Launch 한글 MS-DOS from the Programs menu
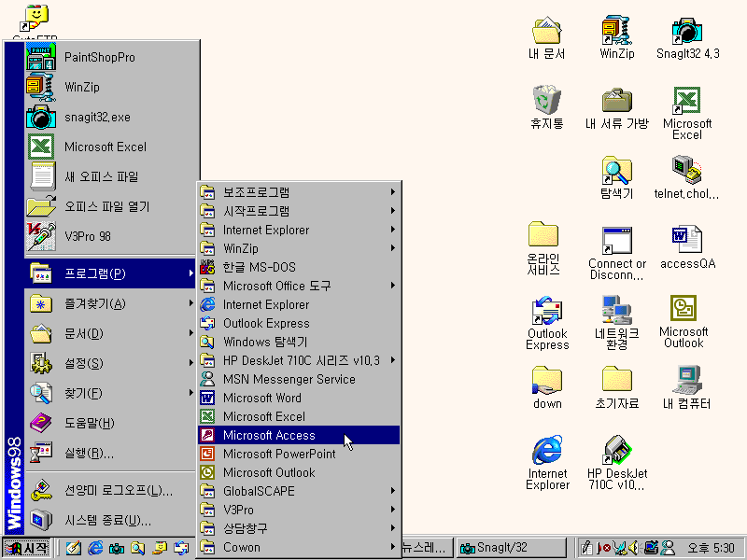This screenshot has width=747, height=560. (x=299, y=267)
